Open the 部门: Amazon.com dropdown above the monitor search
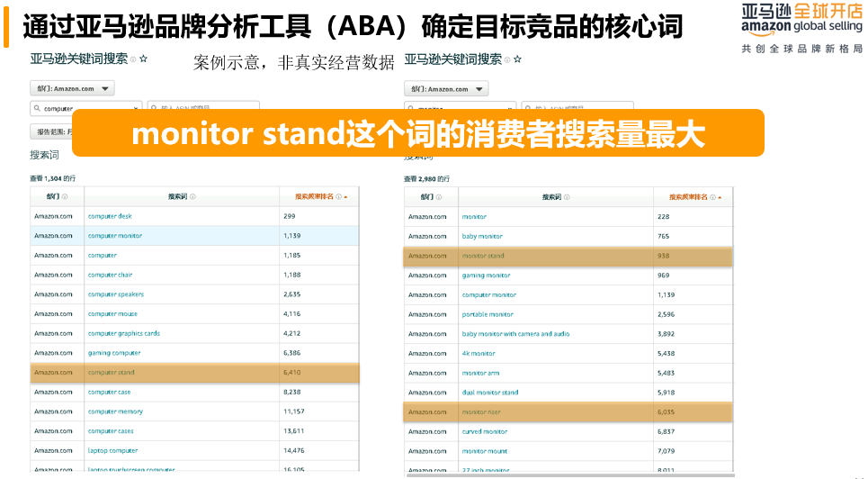The height and width of the screenshot is (479, 868). [446, 89]
